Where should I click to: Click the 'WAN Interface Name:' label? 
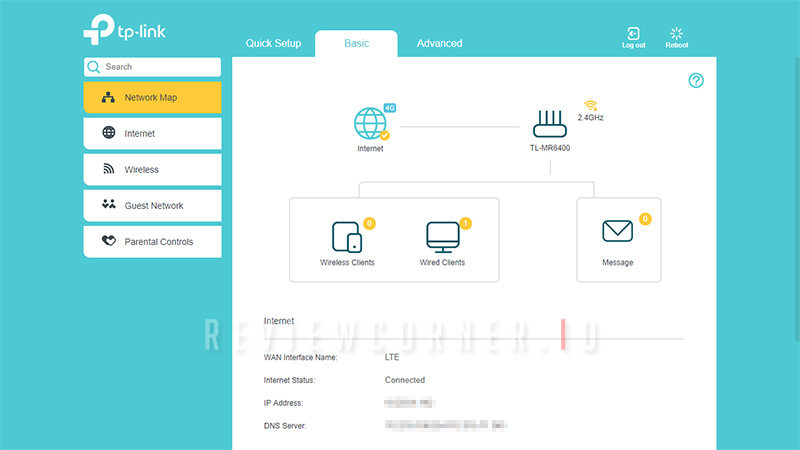[x=301, y=357]
